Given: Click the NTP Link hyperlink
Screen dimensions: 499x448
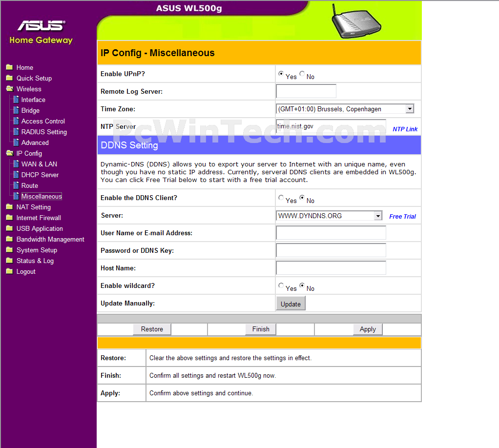Looking at the screenshot, I should click(x=405, y=129).
